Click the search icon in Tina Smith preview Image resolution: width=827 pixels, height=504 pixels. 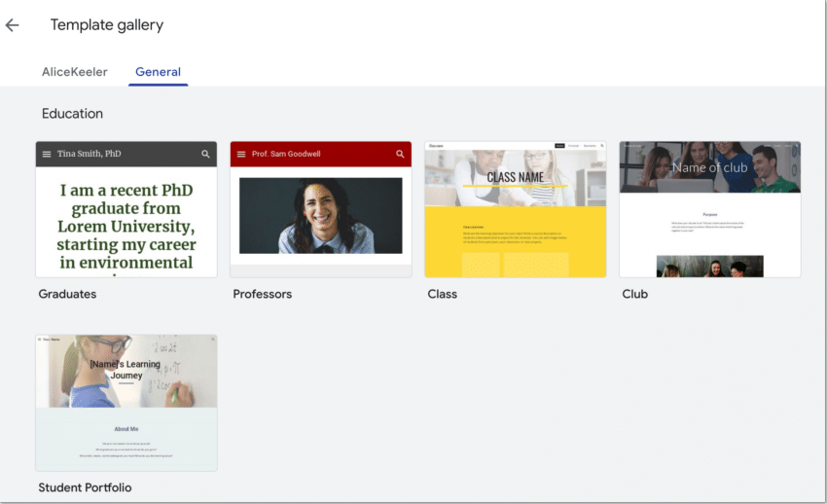click(x=205, y=154)
